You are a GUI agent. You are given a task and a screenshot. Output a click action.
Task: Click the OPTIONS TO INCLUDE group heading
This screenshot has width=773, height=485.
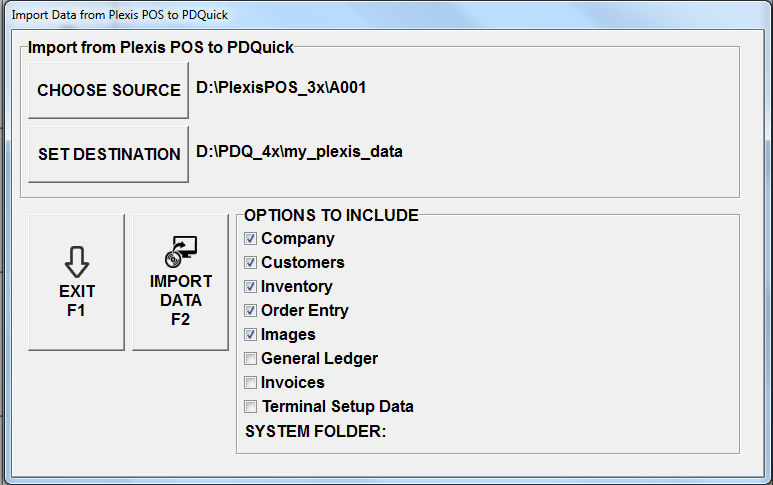331,215
